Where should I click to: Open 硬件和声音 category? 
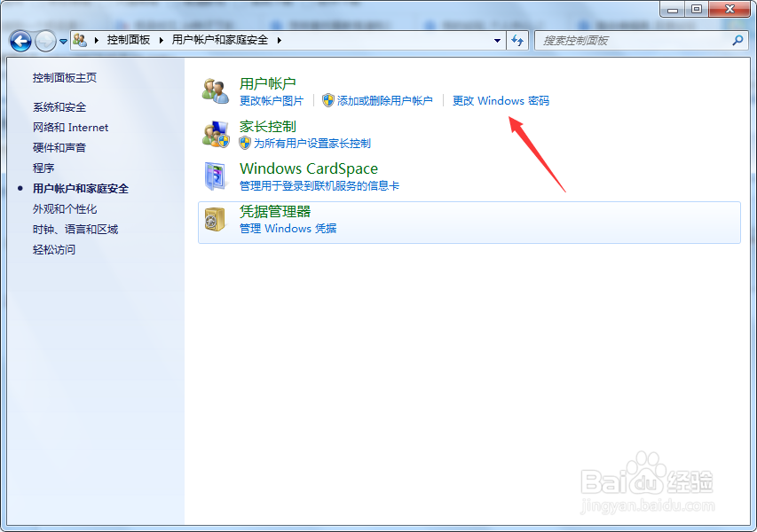(x=59, y=147)
